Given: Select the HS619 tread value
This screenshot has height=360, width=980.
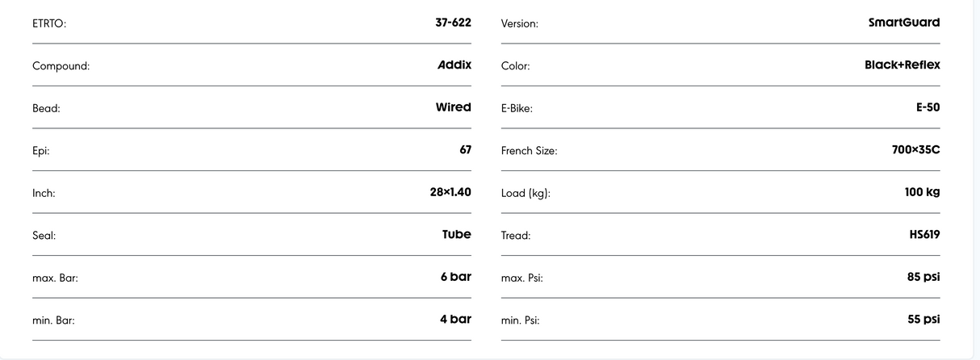Looking at the screenshot, I should coord(924,234).
